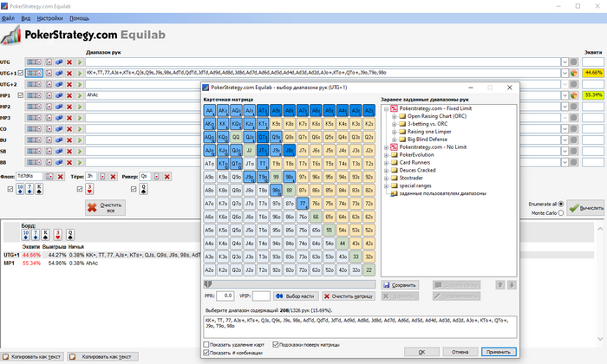Click the Применить button in the dialog
The height and width of the screenshot is (364, 607).
point(499,352)
